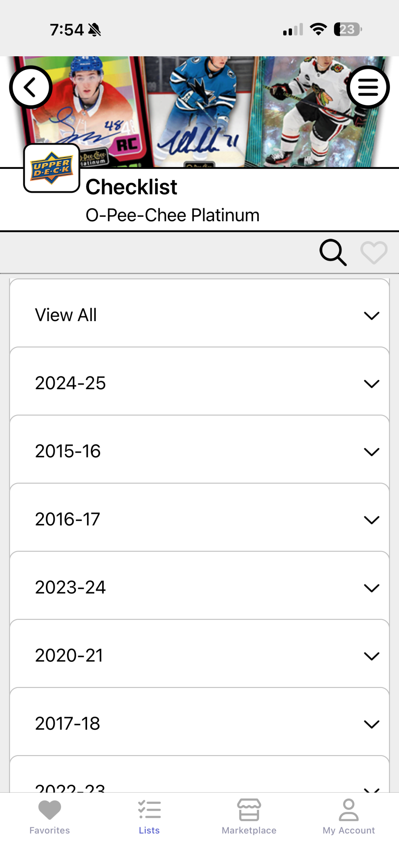Switch to the Lists tab
The height and width of the screenshot is (868, 399).
click(x=149, y=816)
